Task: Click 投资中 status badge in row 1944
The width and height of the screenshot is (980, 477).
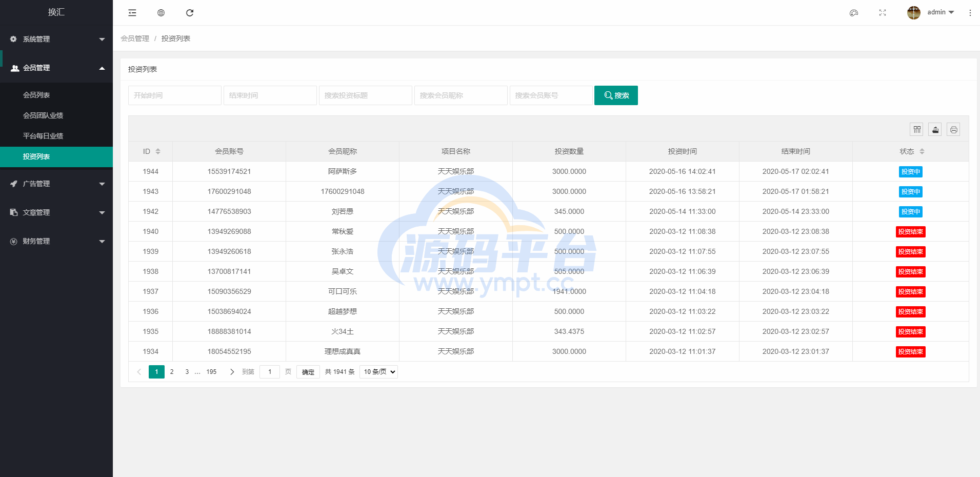Action: tap(911, 172)
